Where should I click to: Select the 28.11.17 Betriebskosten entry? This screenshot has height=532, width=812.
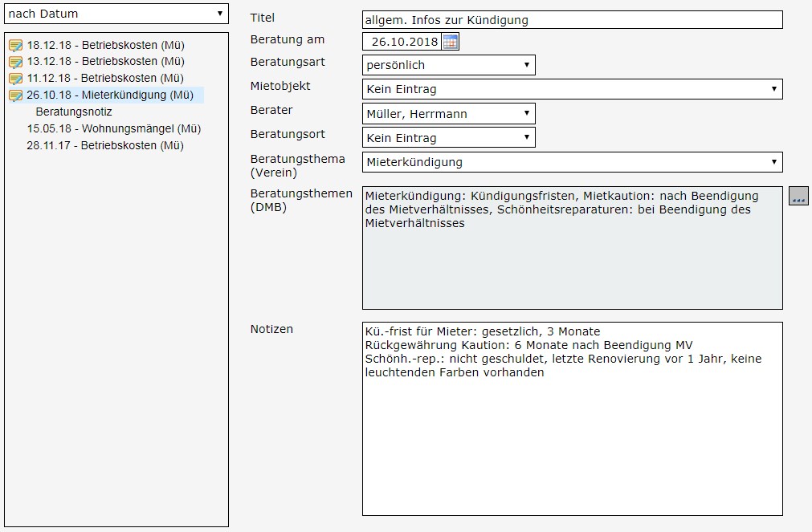pyautogui.click(x=104, y=145)
